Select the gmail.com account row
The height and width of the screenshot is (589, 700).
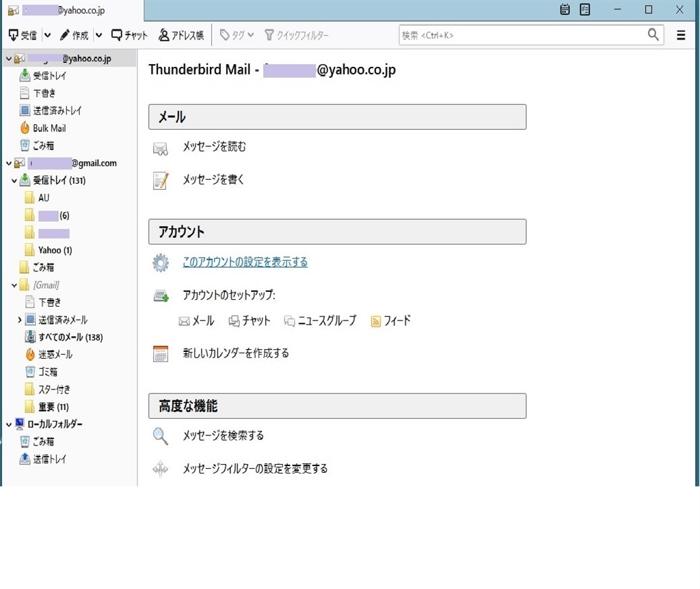tap(69, 163)
